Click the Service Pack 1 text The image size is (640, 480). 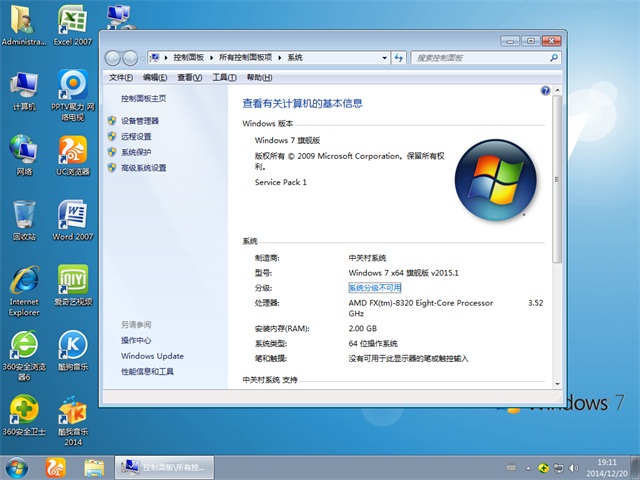tap(280, 182)
